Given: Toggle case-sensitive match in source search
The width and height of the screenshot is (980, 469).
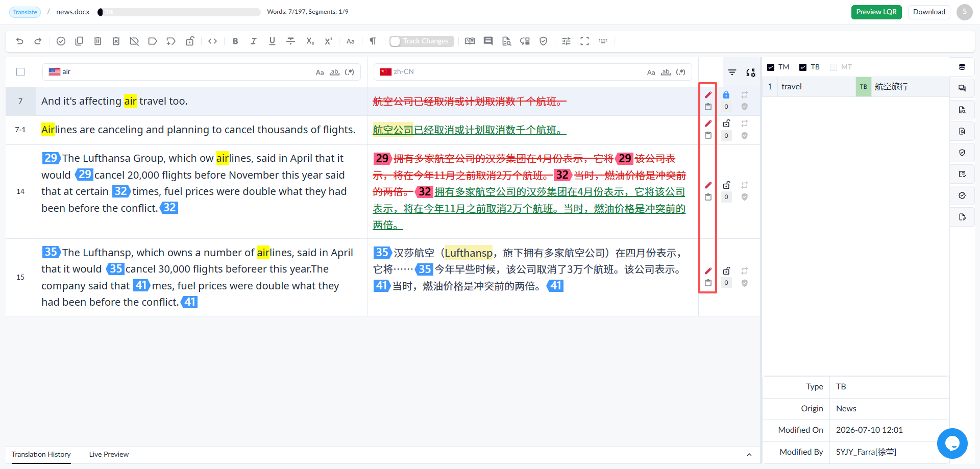Looking at the screenshot, I should coord(320,72).
